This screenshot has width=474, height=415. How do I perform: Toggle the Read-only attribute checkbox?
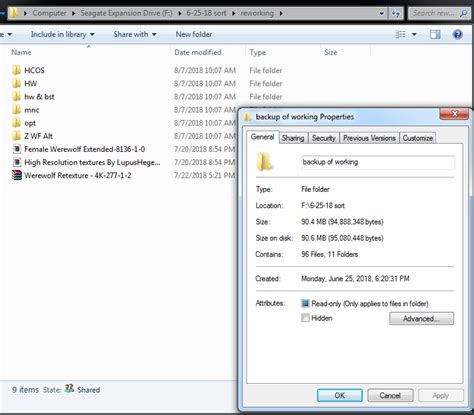tap(305, 304)
